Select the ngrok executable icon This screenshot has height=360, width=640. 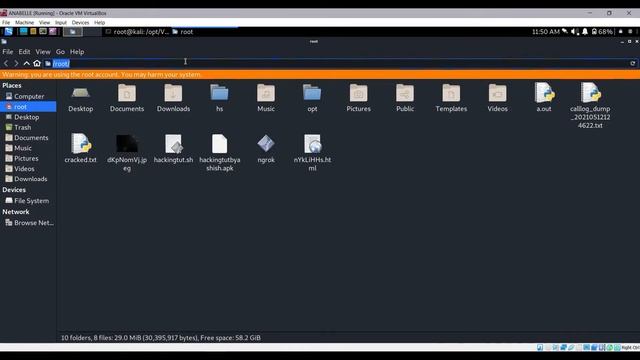pos(266,144)
